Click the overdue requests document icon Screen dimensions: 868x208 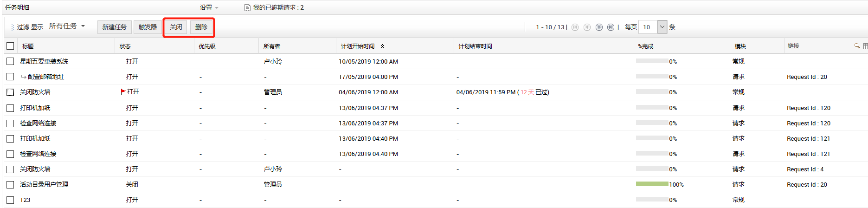tap(247, 8)
